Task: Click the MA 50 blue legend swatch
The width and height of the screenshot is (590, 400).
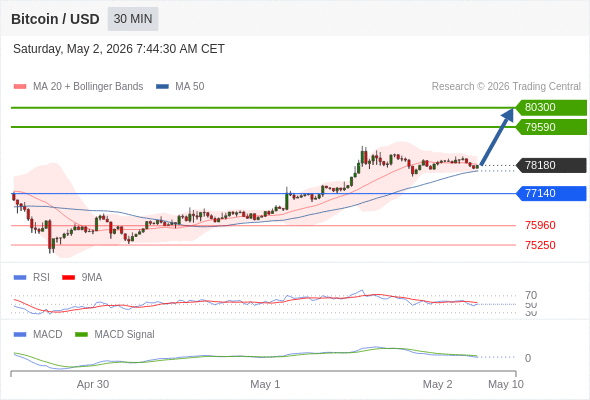Action: click(x=162, y=87)
